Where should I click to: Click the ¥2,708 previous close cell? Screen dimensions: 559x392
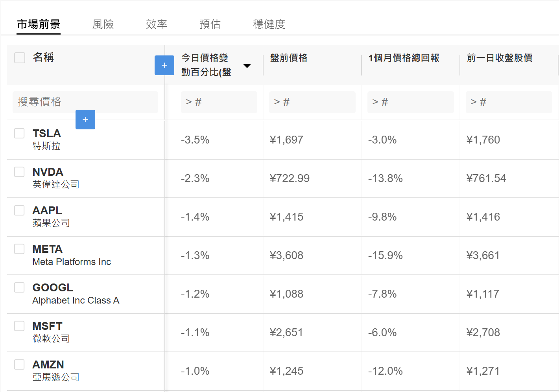coord(483,332)
